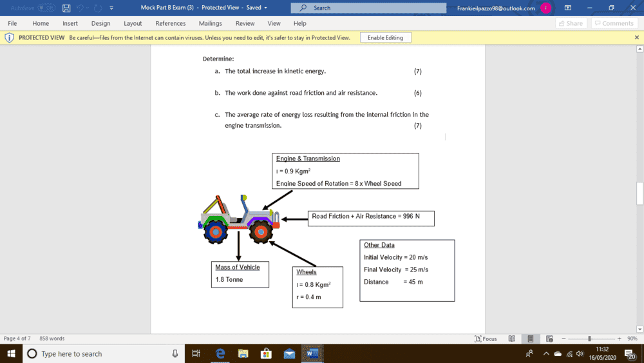Click the zoom out minus button
Viewport: 644px width, 363px height.
coord(563,338)
